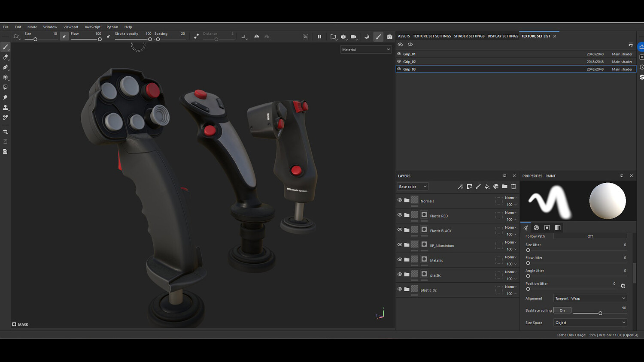Open the File menu
644x362 pixels.
pyautogui.click(x=6, y=27)
